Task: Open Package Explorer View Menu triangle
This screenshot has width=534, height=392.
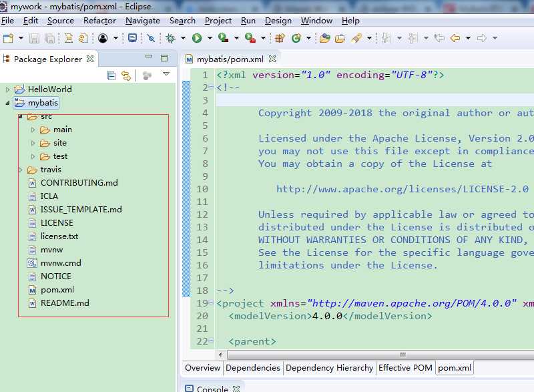Action: (166, 74)
